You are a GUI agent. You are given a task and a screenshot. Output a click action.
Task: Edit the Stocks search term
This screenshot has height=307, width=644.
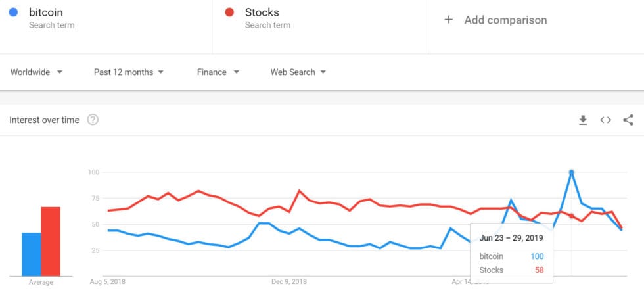tap(262, 12)
